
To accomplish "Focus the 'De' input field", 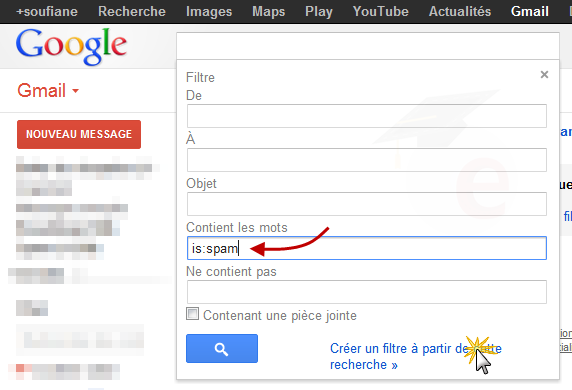I will click(x=367, y=116).
